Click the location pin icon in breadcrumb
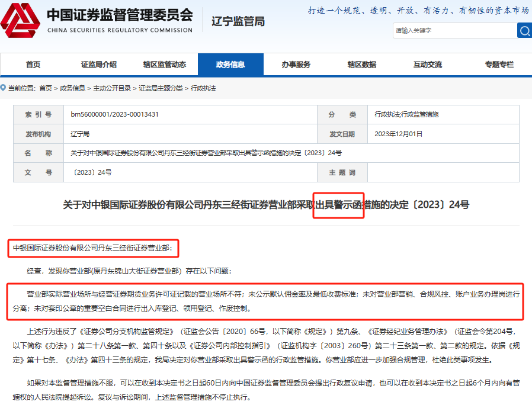The width and height of the screenshot is (532, 408). click(x=3, y=88)
